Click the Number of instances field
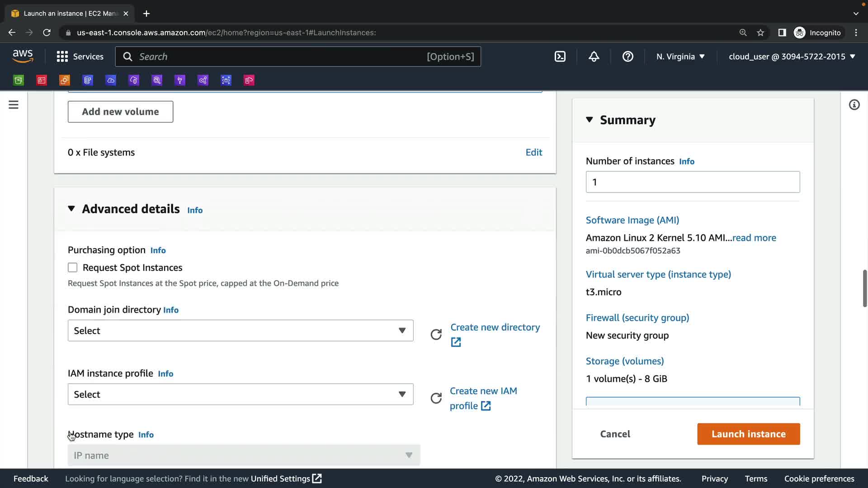Image resolution: width=868 pixels, height=488 pixels. 693,182
